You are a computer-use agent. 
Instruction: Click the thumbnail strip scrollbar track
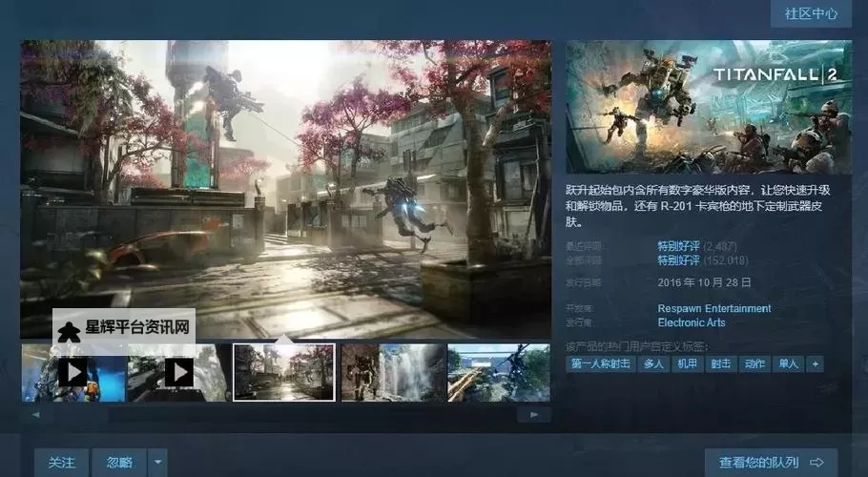pyautogui.click(x=283, y=414)
